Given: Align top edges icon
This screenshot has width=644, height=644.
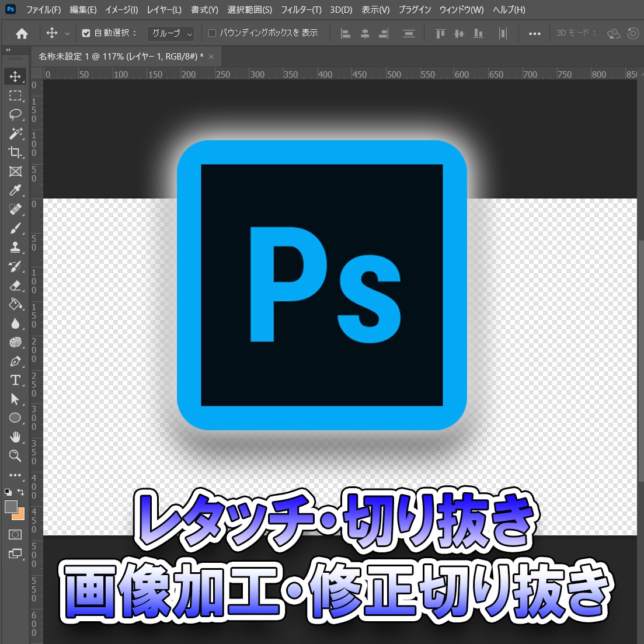Looking at the screenshot, I should point(440,34).
